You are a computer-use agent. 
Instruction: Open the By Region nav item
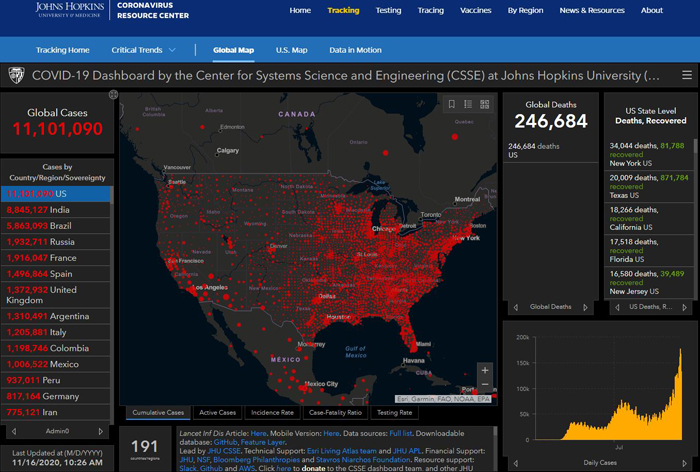point(525,10)
